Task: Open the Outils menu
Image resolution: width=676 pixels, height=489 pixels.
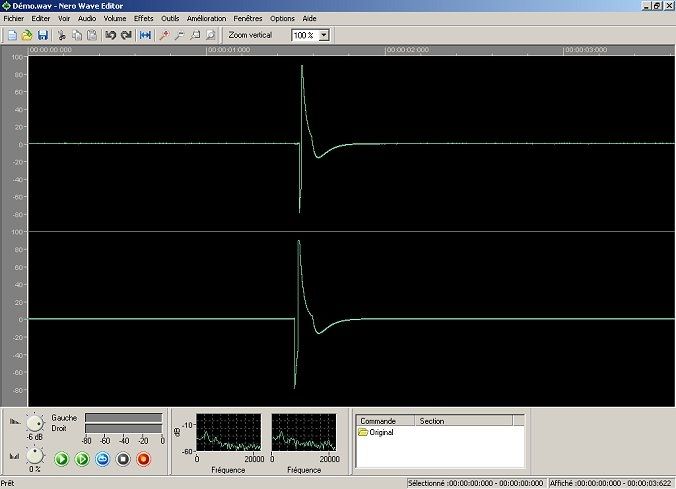Action: (x=170, y=19)
